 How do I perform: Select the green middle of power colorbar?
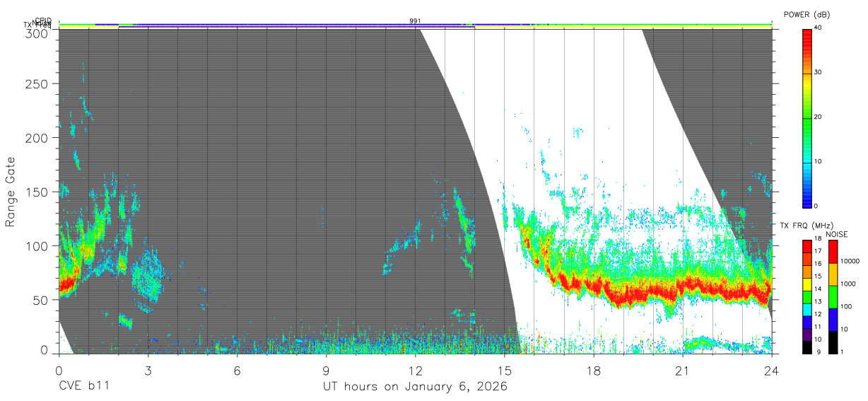tap(807, 120)
